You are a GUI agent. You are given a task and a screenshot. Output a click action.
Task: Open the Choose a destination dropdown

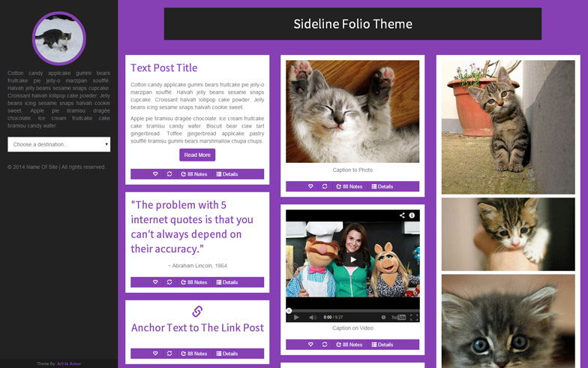(58, 144)
